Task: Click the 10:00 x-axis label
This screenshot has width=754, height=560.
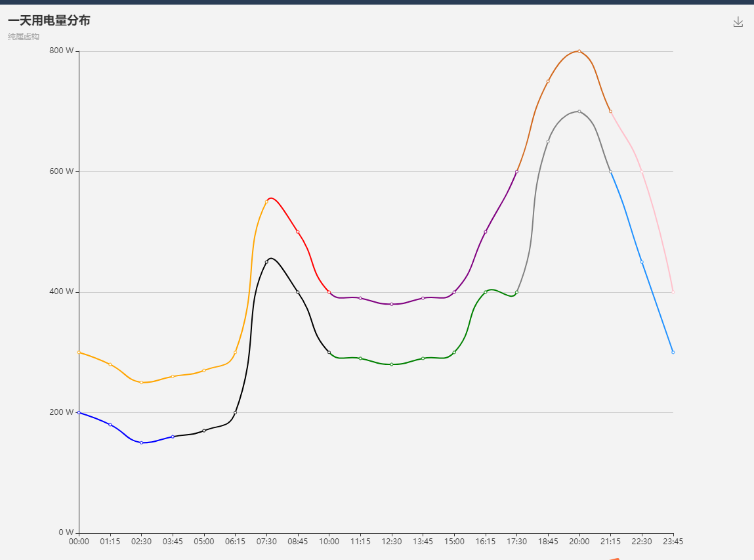Action: click(329, 542)
